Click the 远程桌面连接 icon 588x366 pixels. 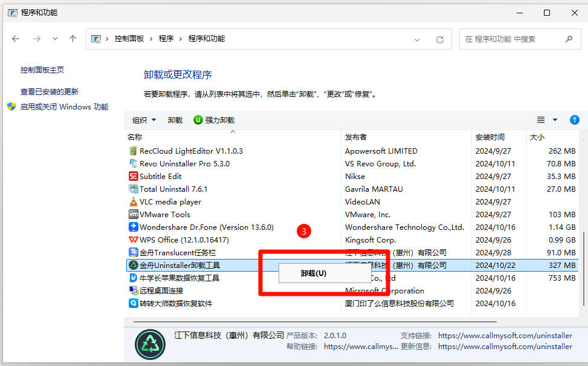coord(133,290)
